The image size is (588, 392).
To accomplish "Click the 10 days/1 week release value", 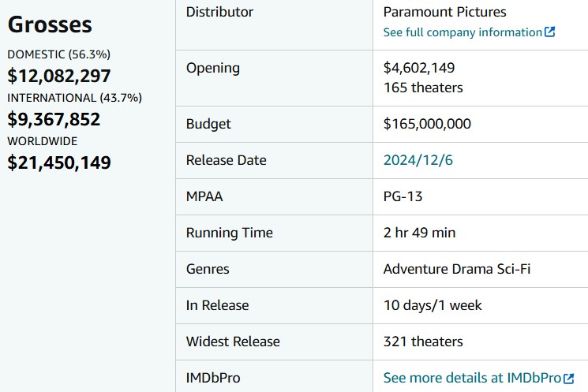I will point(433,305).
